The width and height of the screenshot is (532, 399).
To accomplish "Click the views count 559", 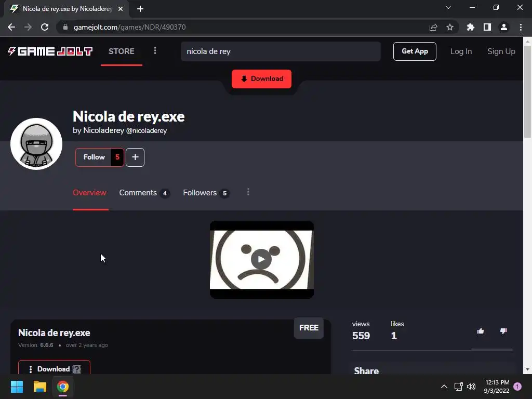I will tap(361, 336).
